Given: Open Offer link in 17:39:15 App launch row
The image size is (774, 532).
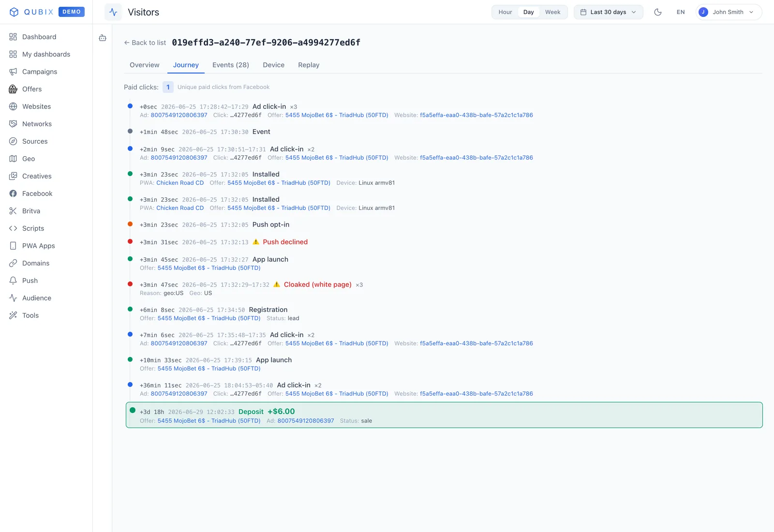Looking at the screenshot, I should pos(209,369).
